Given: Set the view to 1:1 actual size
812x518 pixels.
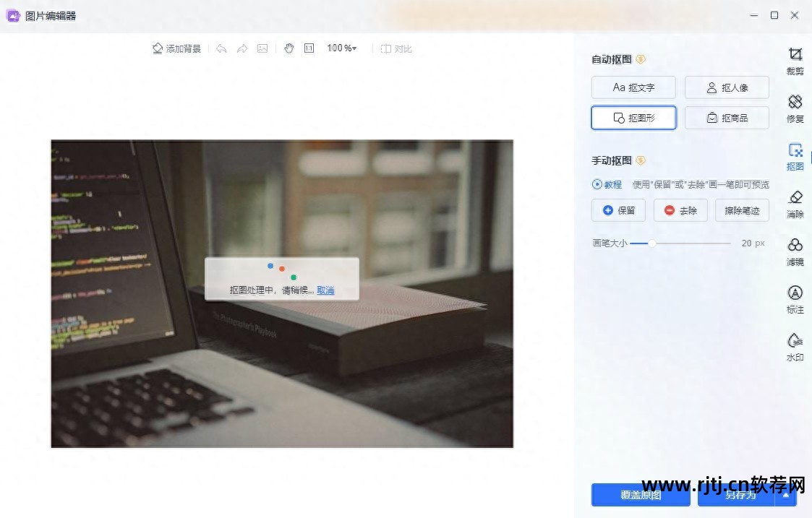Looking at the screenshot, I should point(309,48).
